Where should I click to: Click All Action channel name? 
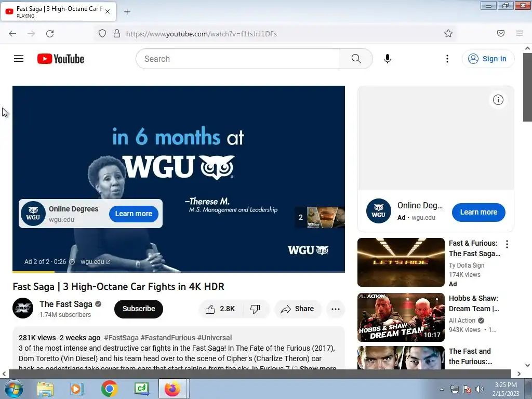[462, 320]
